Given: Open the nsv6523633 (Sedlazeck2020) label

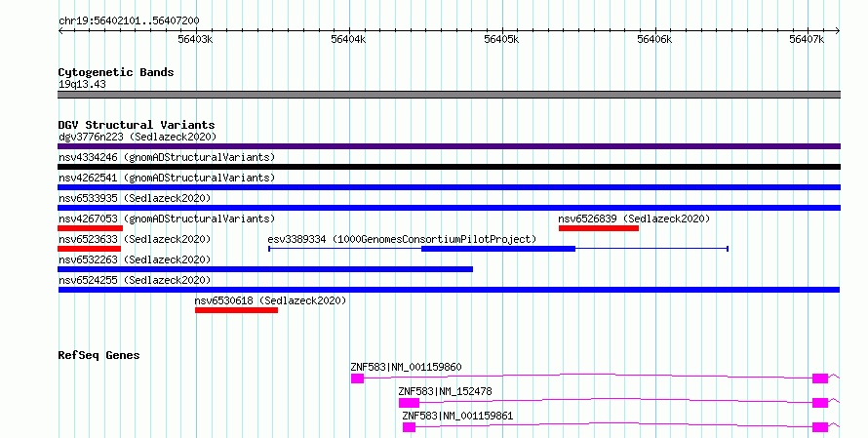Looking at the screenshot, I should pyautogui.click(x=135, y=239).
